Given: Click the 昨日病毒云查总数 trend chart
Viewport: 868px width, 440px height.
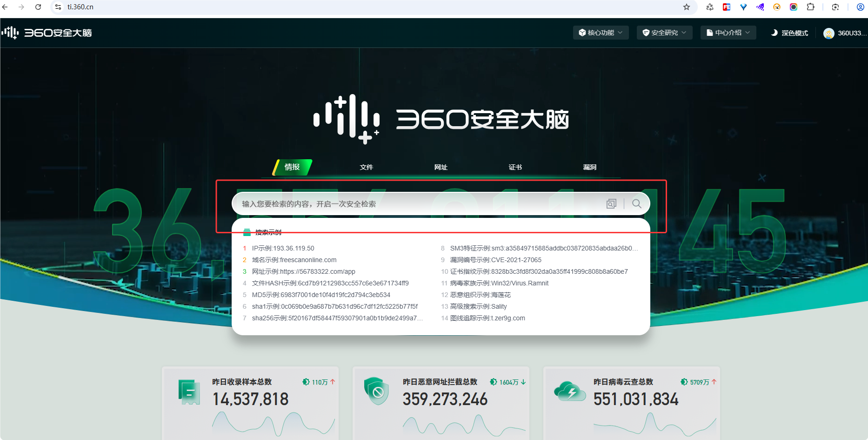Looking at the screenshot, I should coord(655,424).
